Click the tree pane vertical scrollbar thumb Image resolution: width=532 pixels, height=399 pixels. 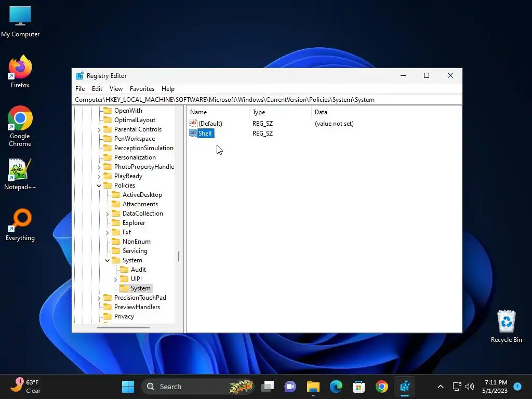[x=179, y=256]
